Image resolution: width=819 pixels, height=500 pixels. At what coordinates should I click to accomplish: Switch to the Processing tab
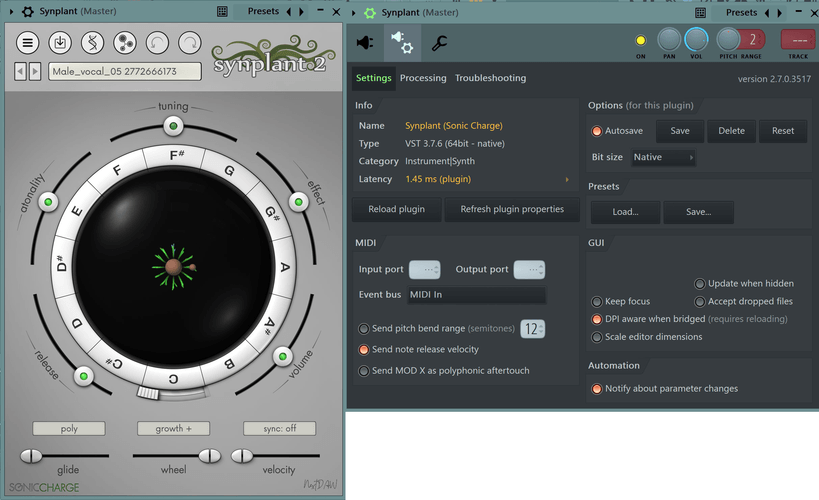pos(423,78)
